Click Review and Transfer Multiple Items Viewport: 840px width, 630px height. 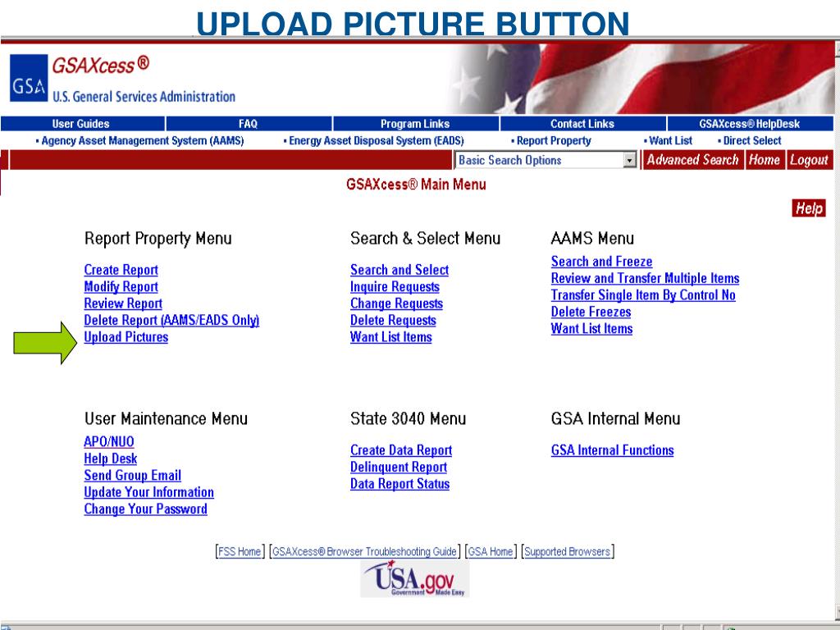[645, 278]
